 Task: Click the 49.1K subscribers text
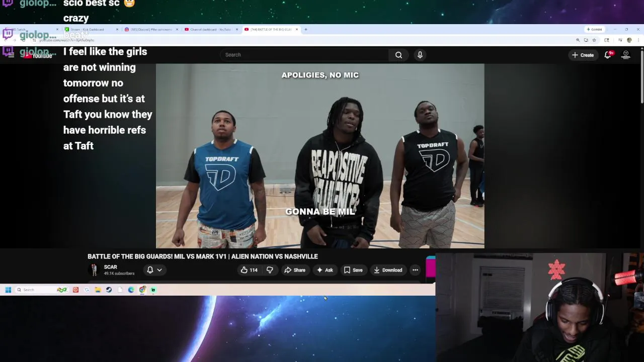tap(119, 274)
